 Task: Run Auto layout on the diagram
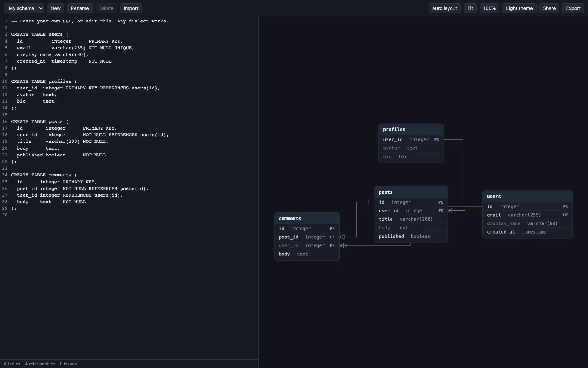[x=445, y=8]
